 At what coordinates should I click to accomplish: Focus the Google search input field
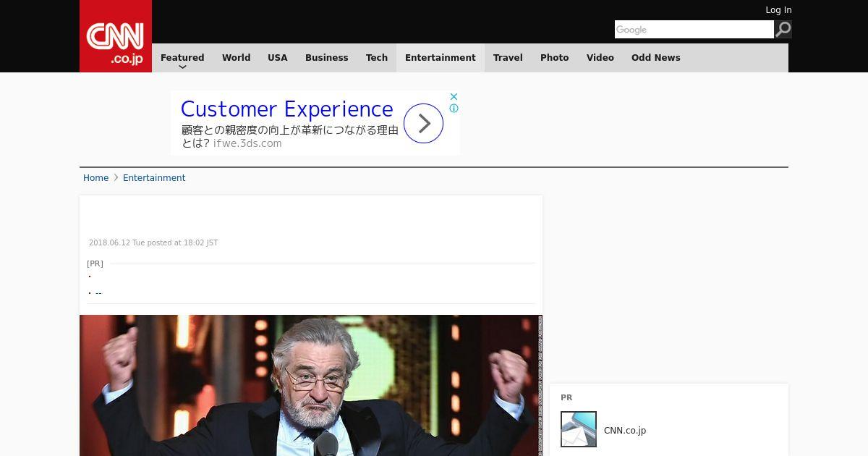693,30
